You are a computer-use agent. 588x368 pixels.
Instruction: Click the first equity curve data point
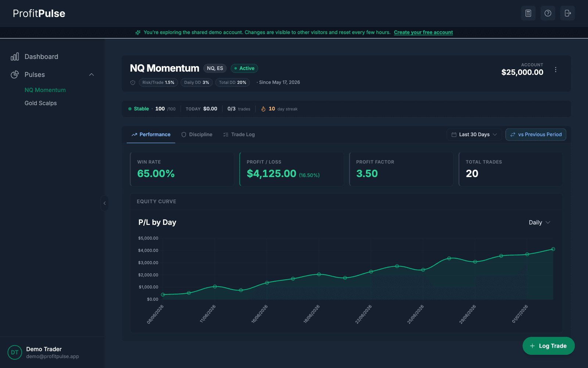[163, 294]
